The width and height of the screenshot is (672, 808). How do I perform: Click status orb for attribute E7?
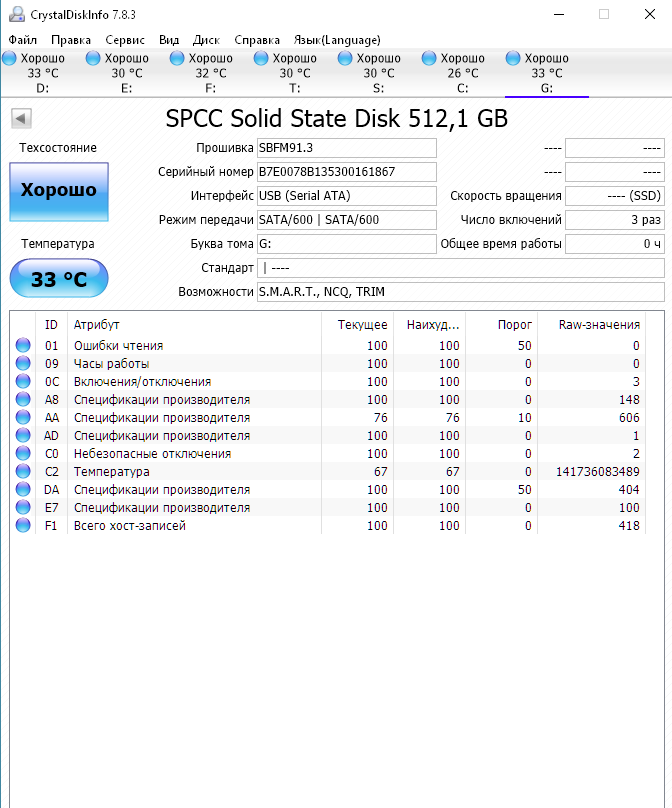(x=23, y=508)
